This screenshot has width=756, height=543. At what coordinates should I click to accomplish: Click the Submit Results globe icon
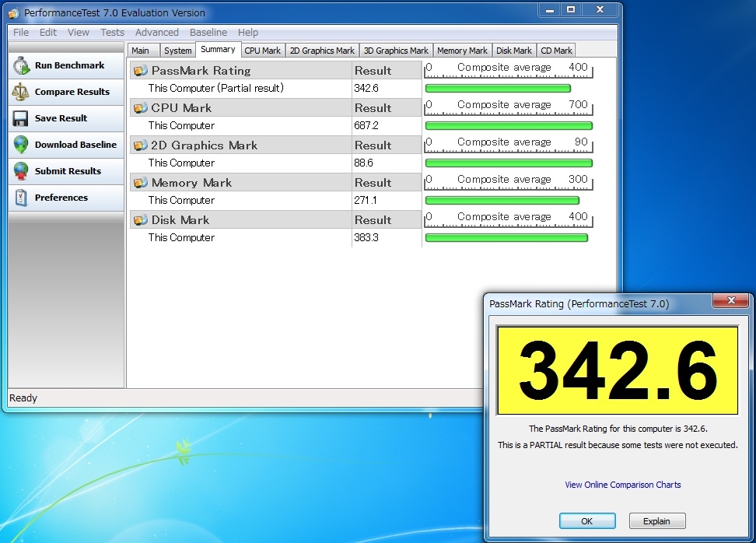pos(21,171)
